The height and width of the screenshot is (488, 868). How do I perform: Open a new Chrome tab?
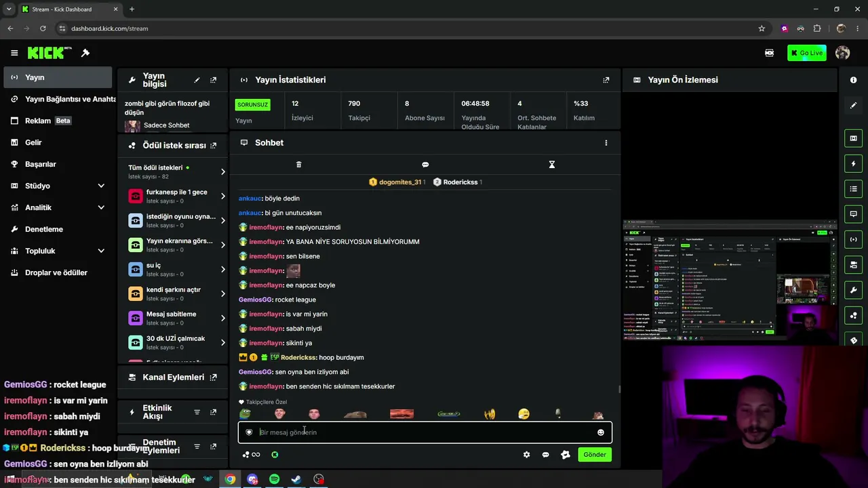click(x=132, y=9)
